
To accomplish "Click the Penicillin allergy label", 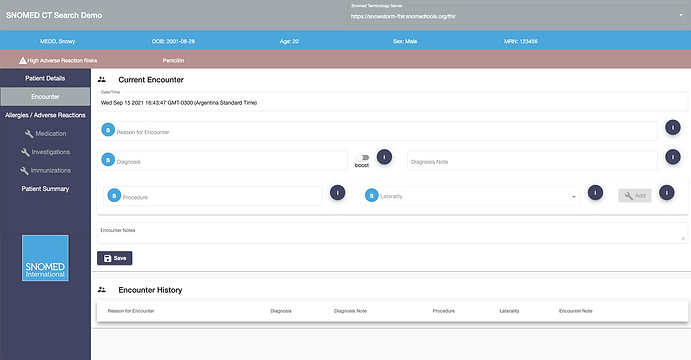I will tap(173, 60).
